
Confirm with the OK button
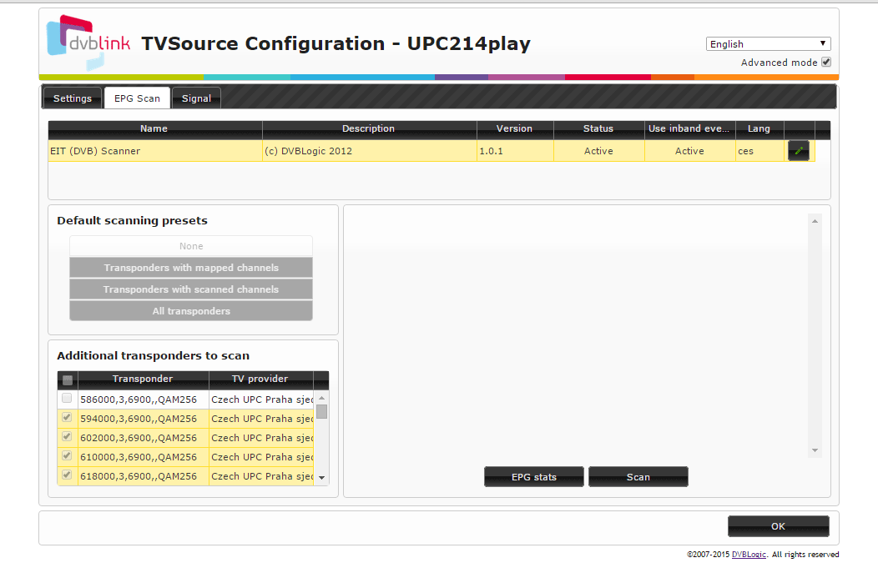[x=779, y=526]
